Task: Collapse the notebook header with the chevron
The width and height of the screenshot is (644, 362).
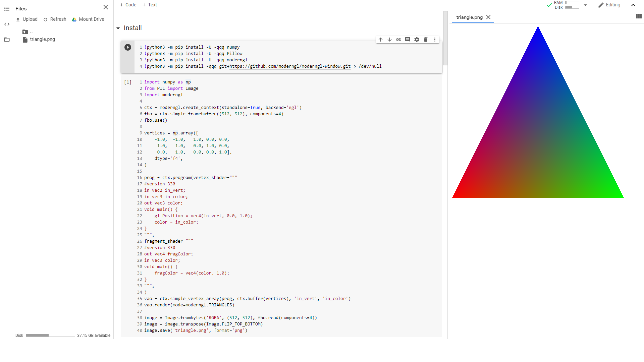Action: coord(633,5)
